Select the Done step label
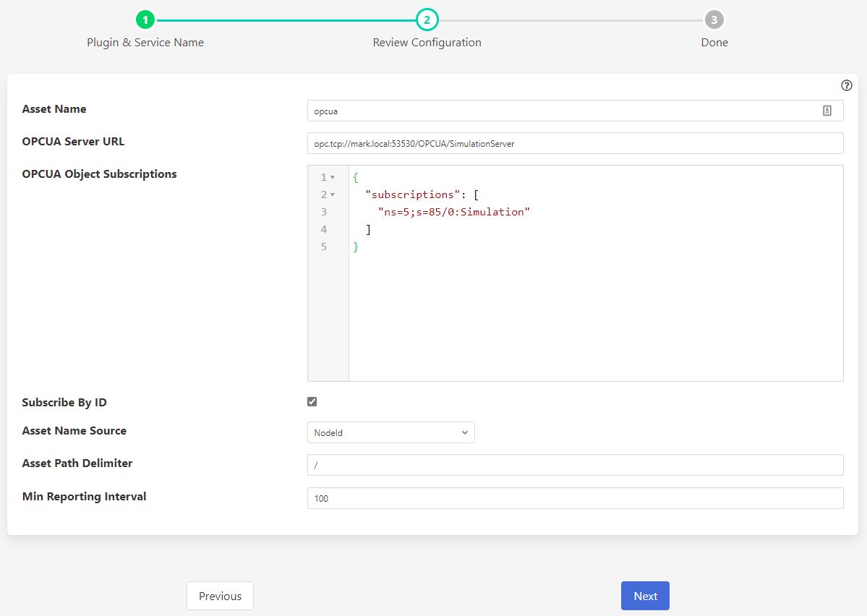Viewport: 867px width, 616px height. point(714,43)
